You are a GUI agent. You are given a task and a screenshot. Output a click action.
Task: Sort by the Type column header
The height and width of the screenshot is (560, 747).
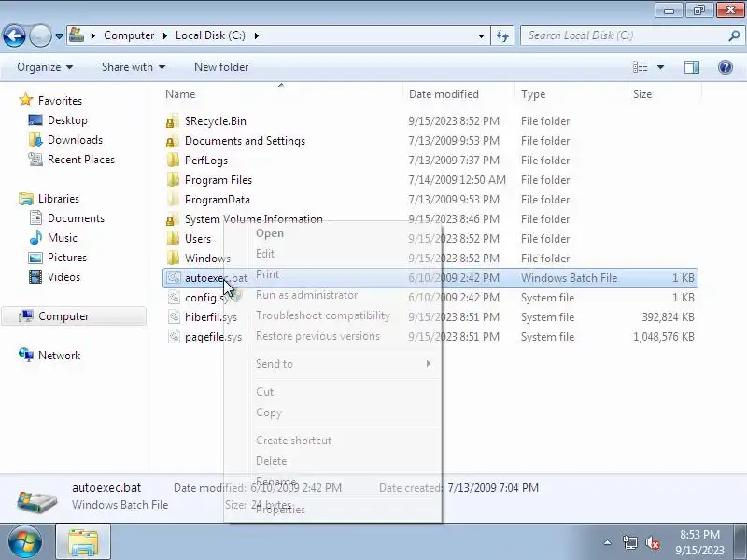(533, 94)
